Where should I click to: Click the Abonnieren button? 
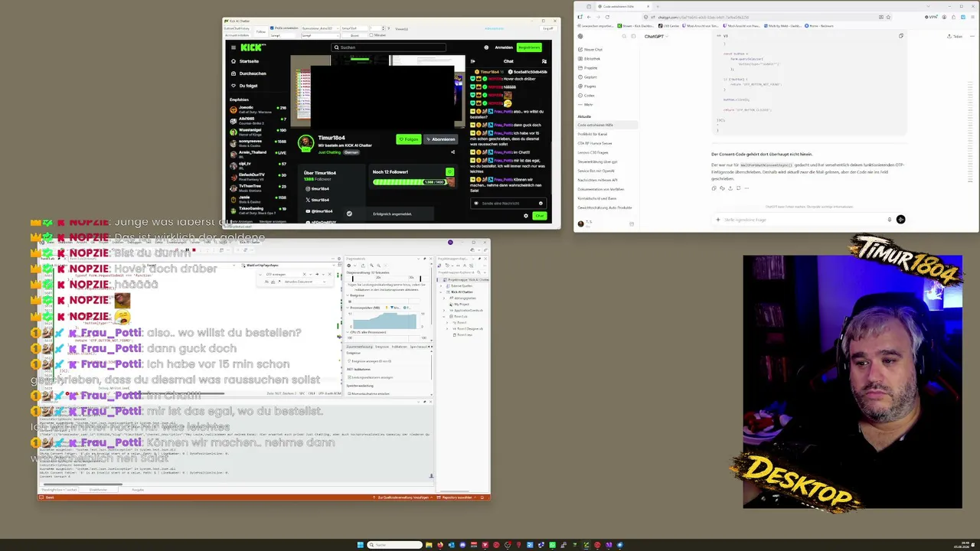440,139
